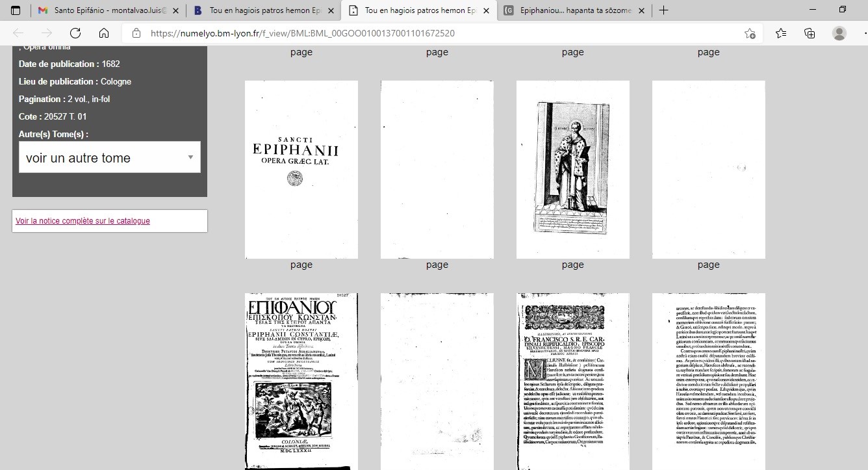Viewport: 868px width, 470px height.
Task: Open a new browser tab
Action: click(x=663, y=10)
